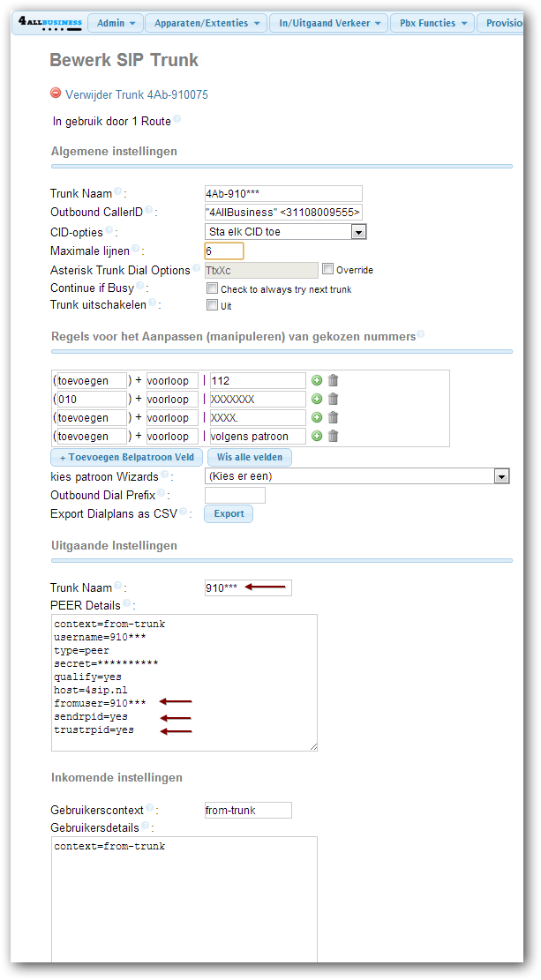The image size is (541, 980).
Task: Click the Export dialplans button
Action: pyautogui.click(x=229, y=513)
